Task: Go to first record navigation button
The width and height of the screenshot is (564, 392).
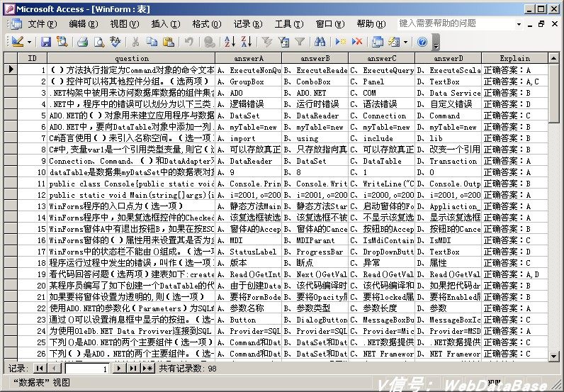Action: [40, 368]
